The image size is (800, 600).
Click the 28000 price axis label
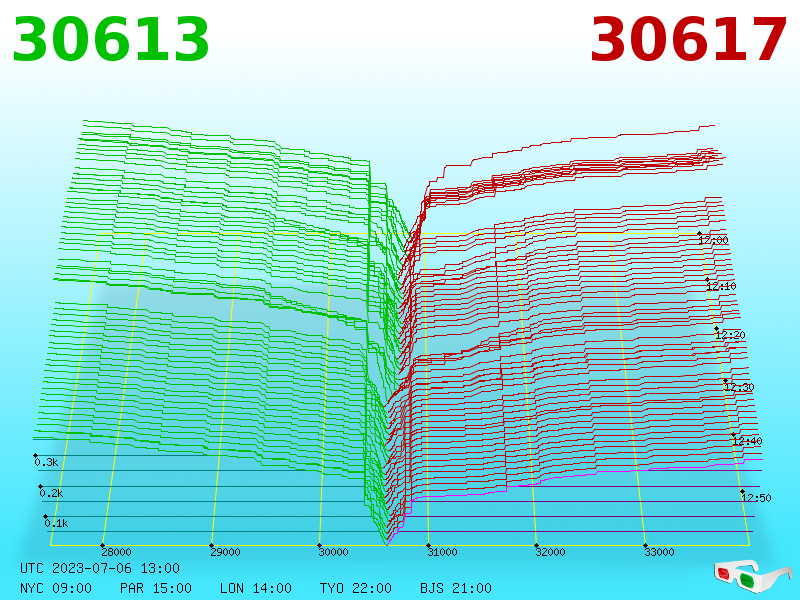pos(116,552)
